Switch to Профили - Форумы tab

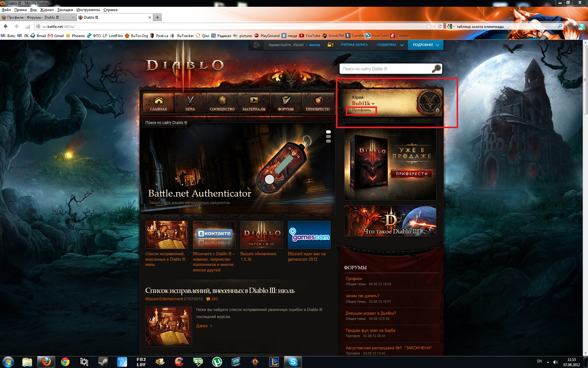point(38,17)
